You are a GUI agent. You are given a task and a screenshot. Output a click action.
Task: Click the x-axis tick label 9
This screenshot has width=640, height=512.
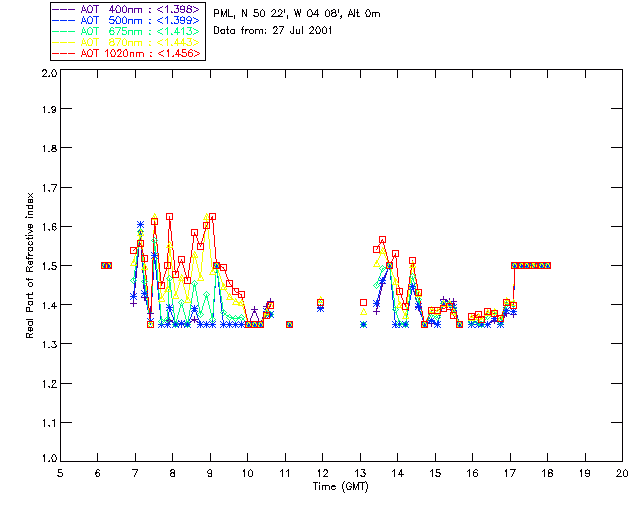click(210, 473)
